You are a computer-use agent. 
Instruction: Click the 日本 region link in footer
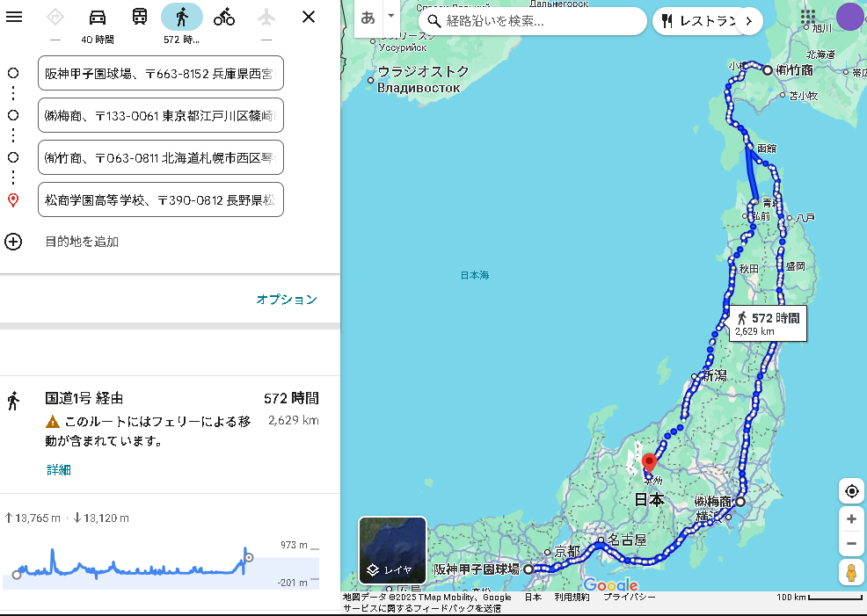point(533,597)
